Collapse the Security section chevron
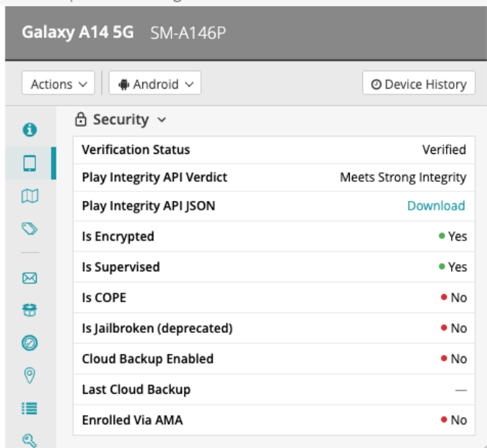 coord(161,120)
